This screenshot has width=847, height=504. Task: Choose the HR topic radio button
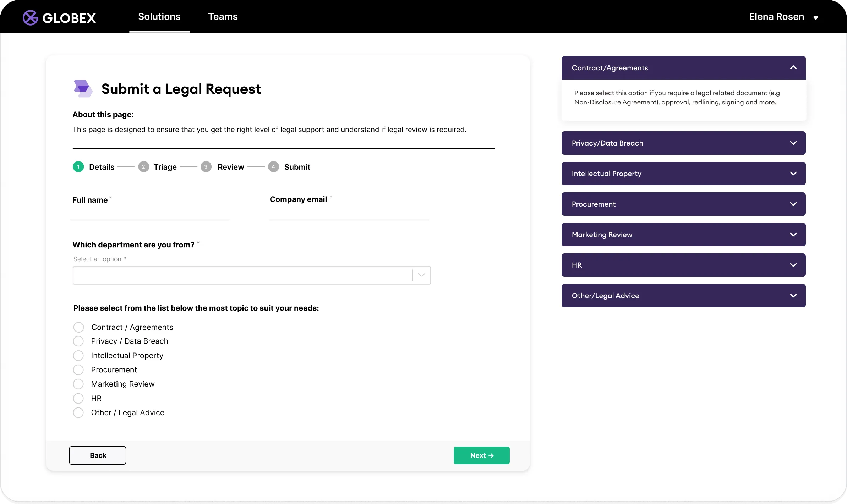[x=78, y=398]
